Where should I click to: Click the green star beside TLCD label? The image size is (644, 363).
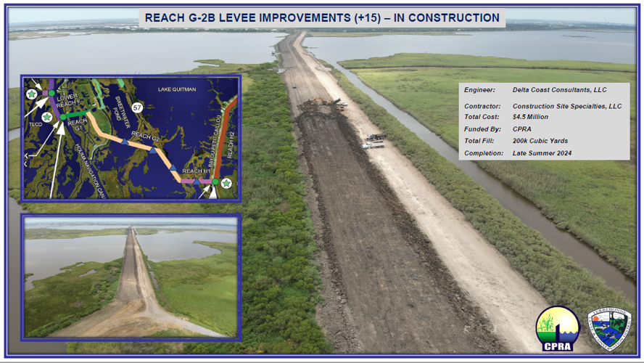[46, 116]
